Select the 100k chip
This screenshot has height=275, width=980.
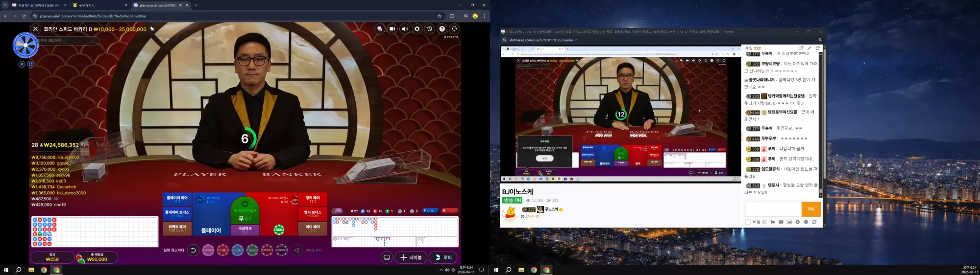[267, 250]
